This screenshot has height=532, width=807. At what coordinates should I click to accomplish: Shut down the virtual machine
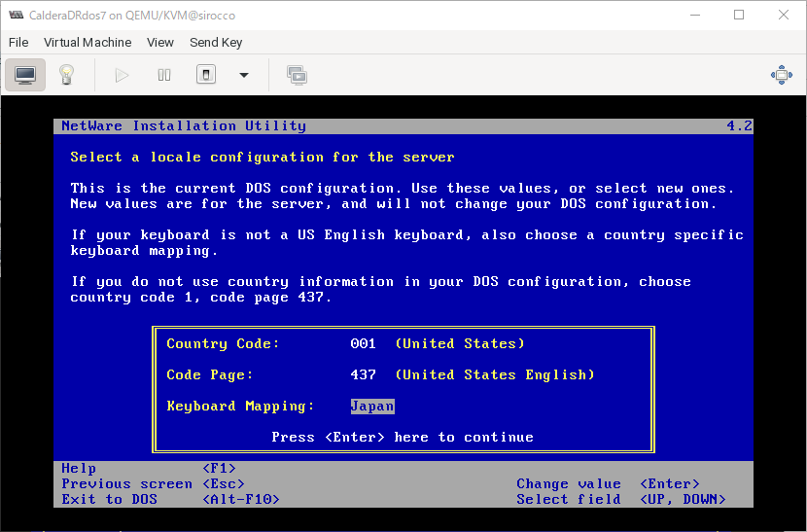206,75
